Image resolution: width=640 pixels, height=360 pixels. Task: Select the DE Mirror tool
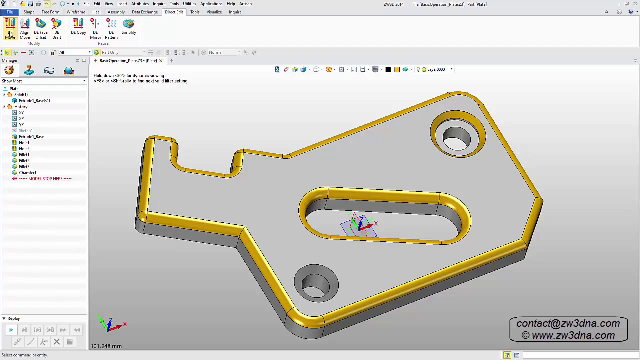(95, 28)
